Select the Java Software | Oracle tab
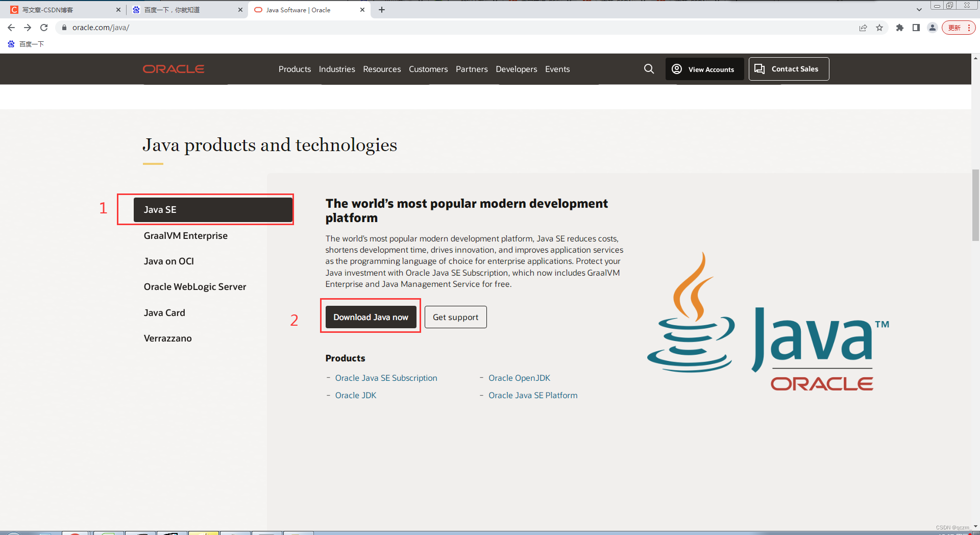Viewport: 980px width, 535px height. pyautogui.click(x=309, y=10)
